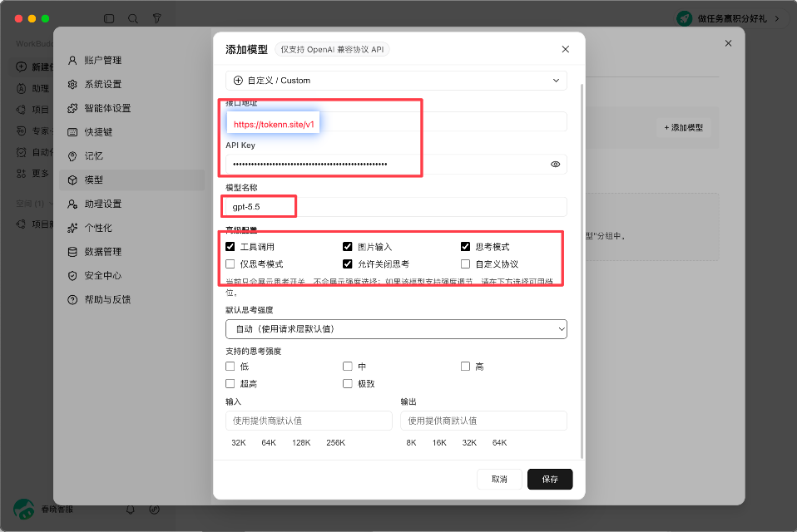Screen dimensions: 797x532
Task: Click the plus circle icon in provider dropdown
Action: pos(238,80)
